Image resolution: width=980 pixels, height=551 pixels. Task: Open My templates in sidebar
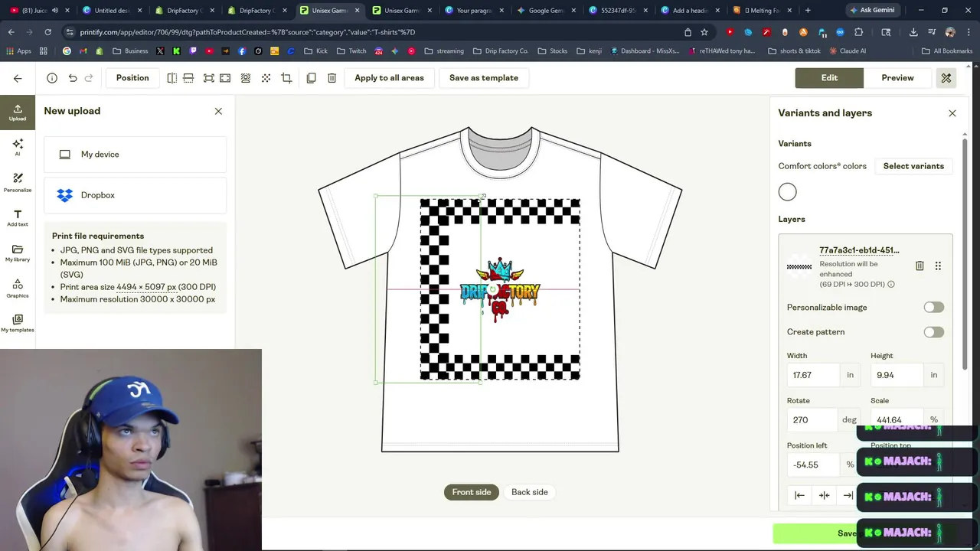18,323
